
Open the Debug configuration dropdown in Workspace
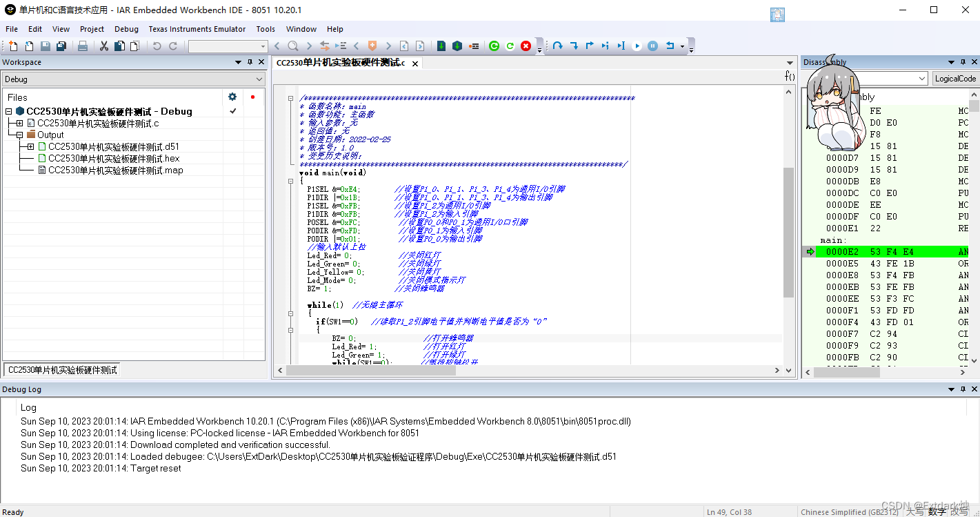click(x=260, y=77)
